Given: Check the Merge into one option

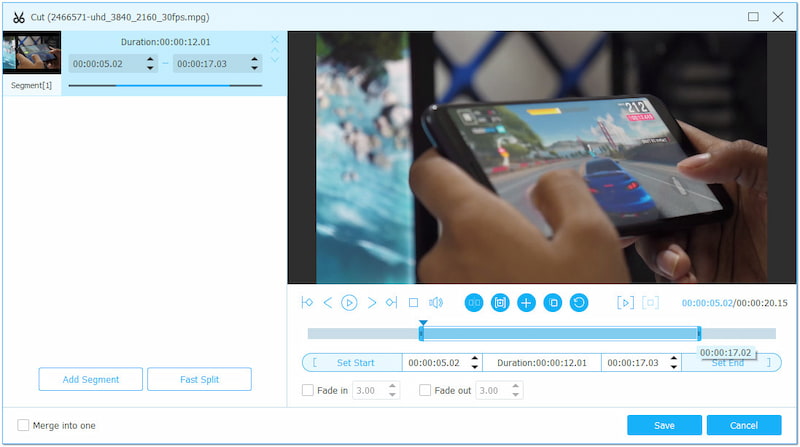Looking at the screenshot, I should tap(23, 425).
